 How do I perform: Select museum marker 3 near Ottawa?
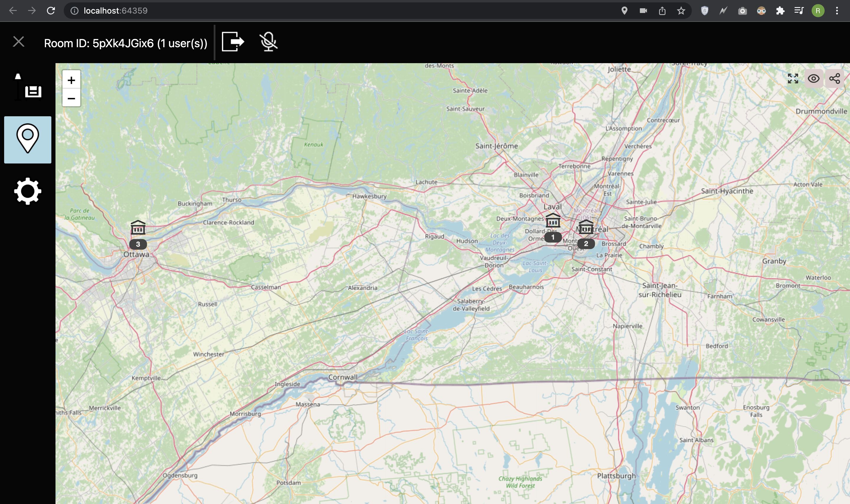click(x=138, y=228)
